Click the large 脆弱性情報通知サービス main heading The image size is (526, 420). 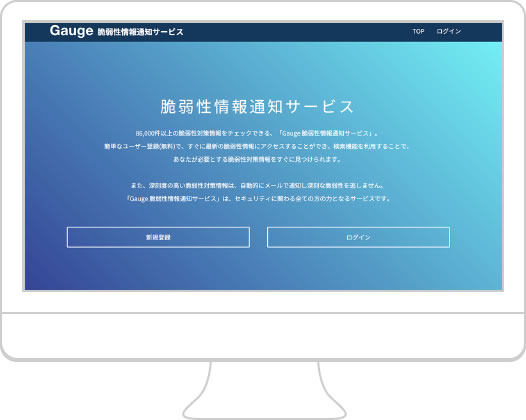pyautogui.click(x=257, y=107)
